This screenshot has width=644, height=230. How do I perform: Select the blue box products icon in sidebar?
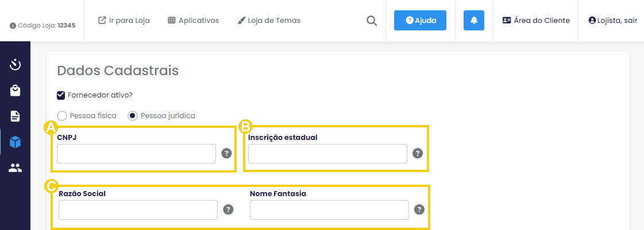(15, 142)
